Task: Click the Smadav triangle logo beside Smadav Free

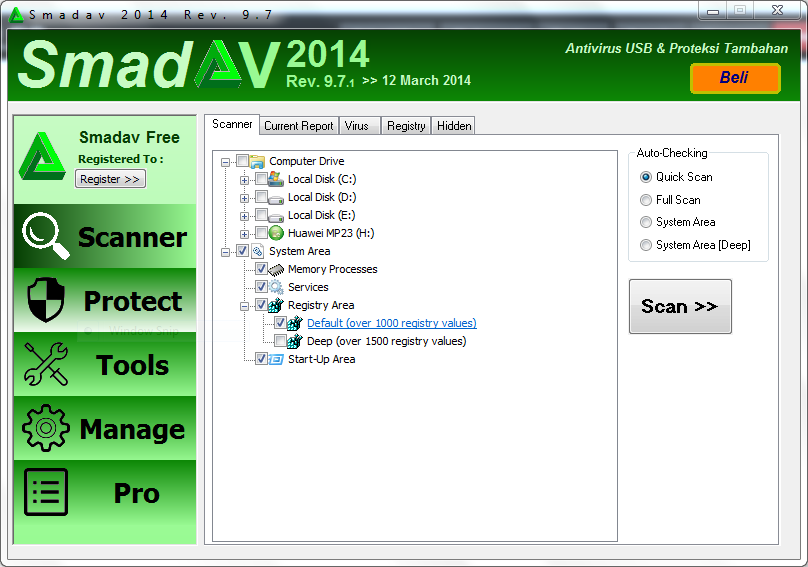Action: (x=42, y=156)
